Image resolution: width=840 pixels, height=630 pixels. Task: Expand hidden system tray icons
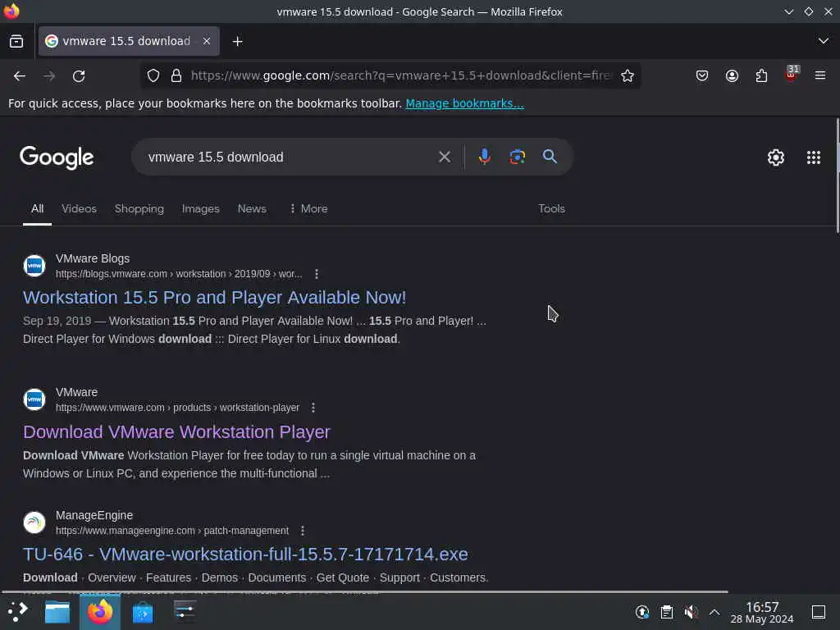point(714,612)
